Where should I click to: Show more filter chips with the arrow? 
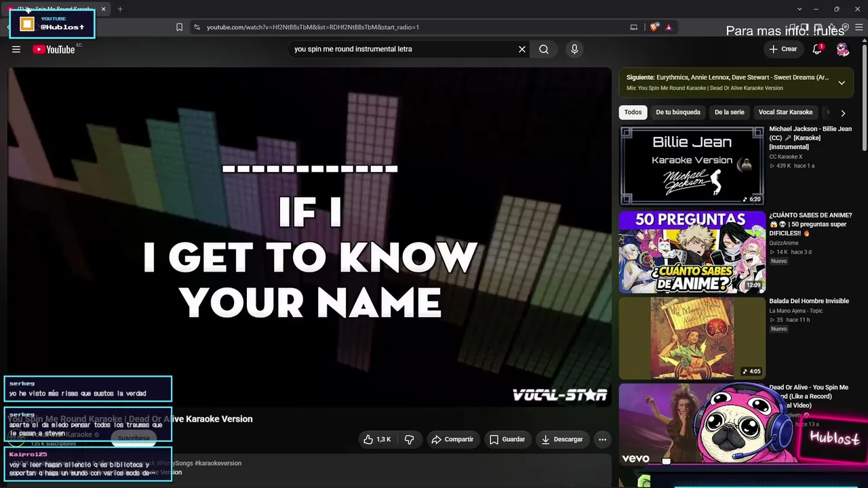(843, 113)
